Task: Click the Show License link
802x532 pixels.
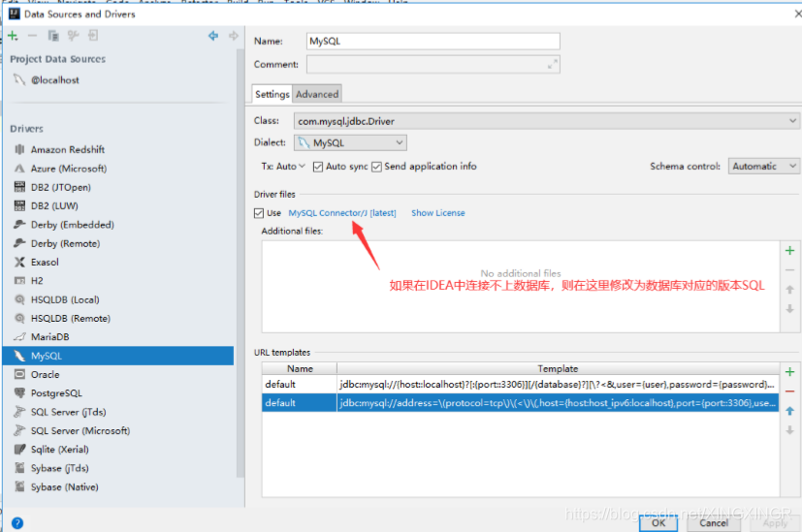Action: 437,213
